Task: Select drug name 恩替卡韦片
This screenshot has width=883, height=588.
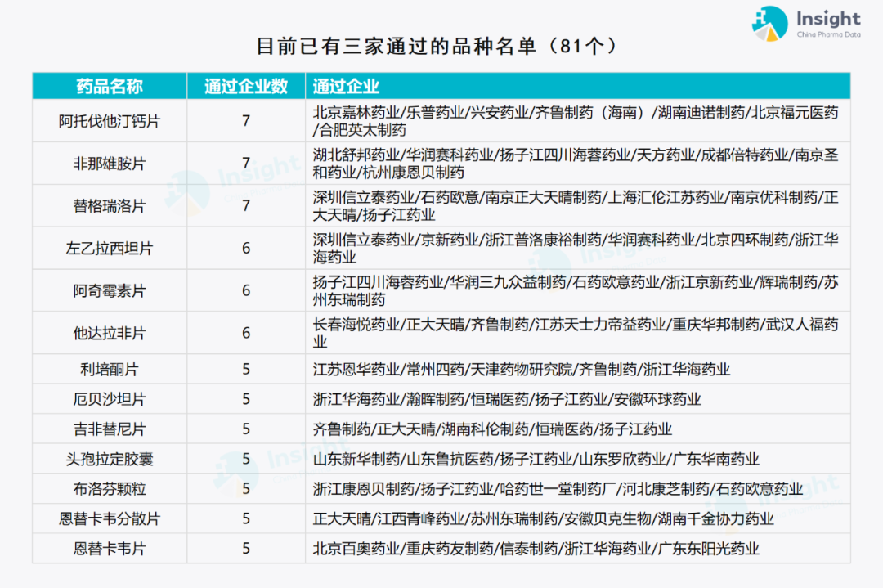Action: [110, 549]
